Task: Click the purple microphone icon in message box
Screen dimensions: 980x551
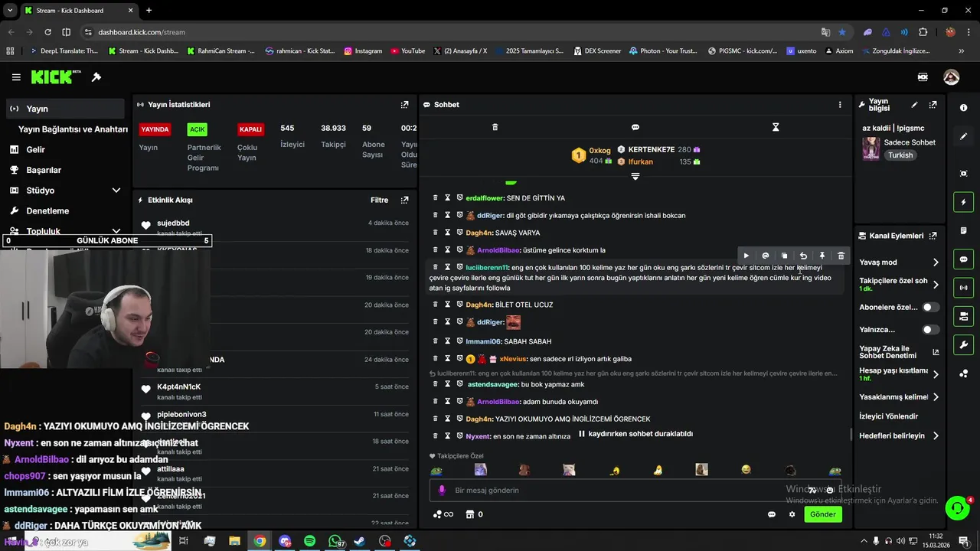Action: (x=442, y=491)
